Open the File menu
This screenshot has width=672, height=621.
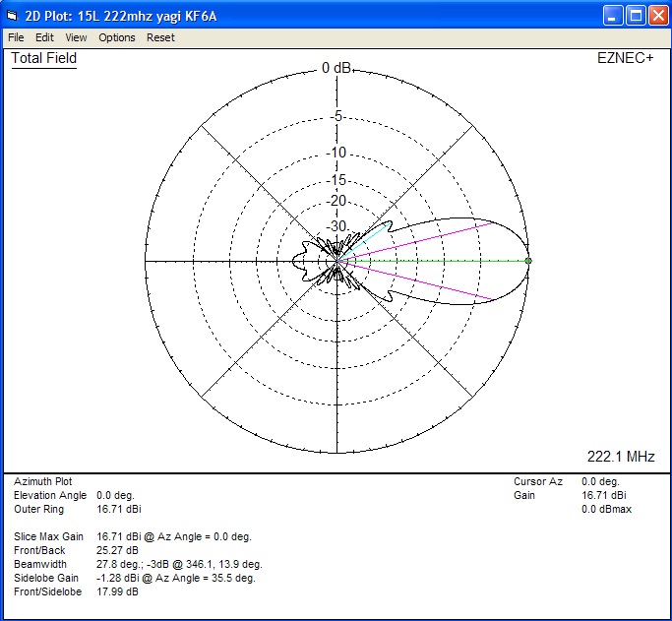tap(16, 37)
